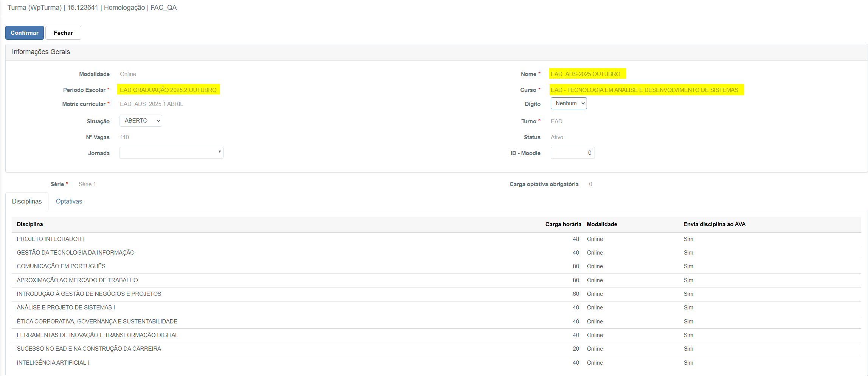Select the GESTÃO DA TECNOLOGIA DA INFORMAÇÃO row
The height and width of the screenshot is (376, 868).
[x=76, y=253]
